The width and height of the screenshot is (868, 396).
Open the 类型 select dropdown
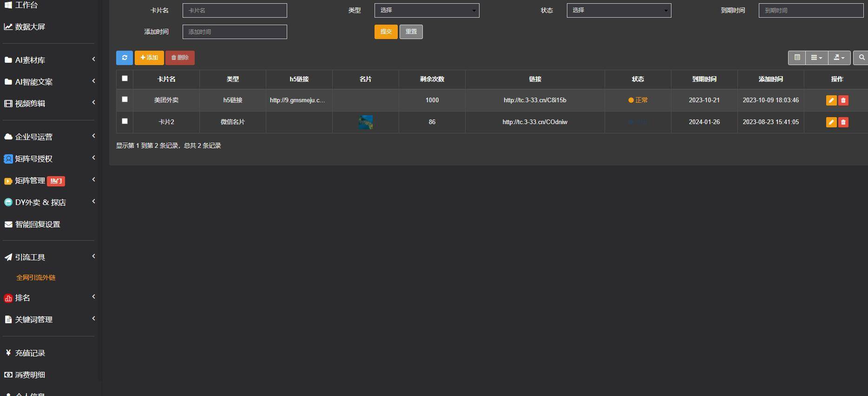coord(427,10)
